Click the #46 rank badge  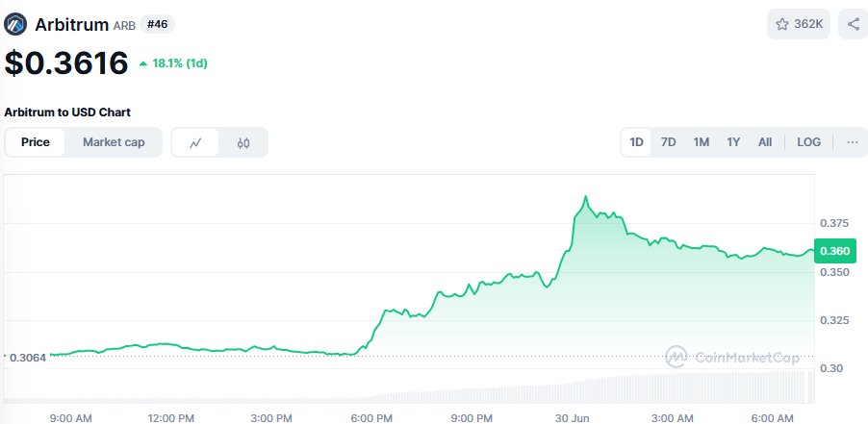[x=158, y=24]
